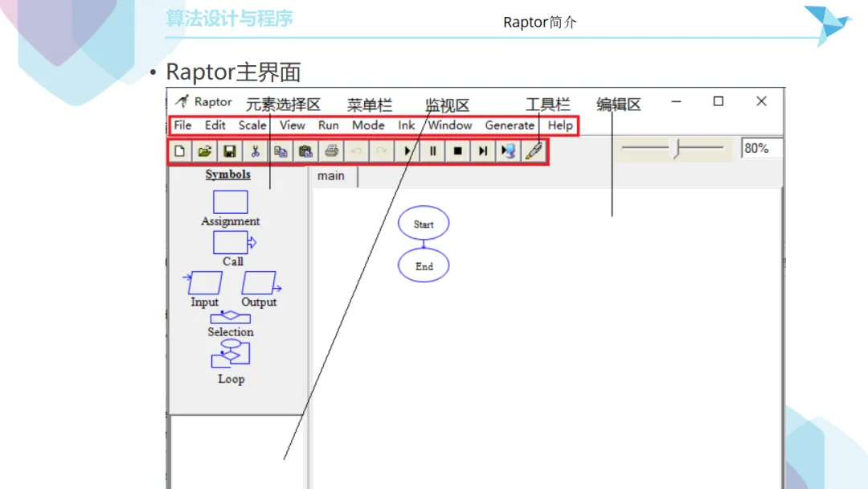Click the Loop label text
Viewport: 868px width, 489px height.
pyautogui.click(x=231, y=380)
